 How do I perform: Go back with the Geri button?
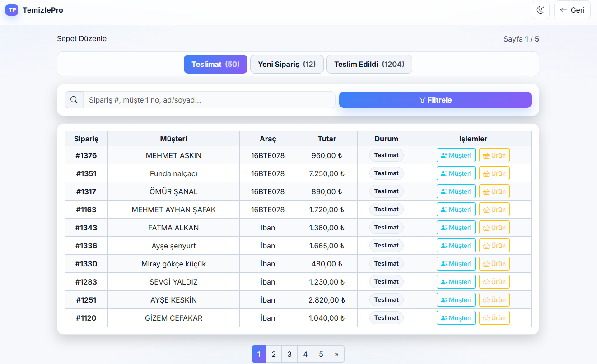(572, 10)
